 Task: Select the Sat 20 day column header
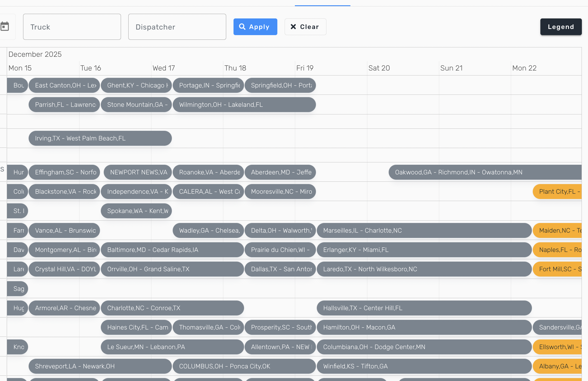379,68
